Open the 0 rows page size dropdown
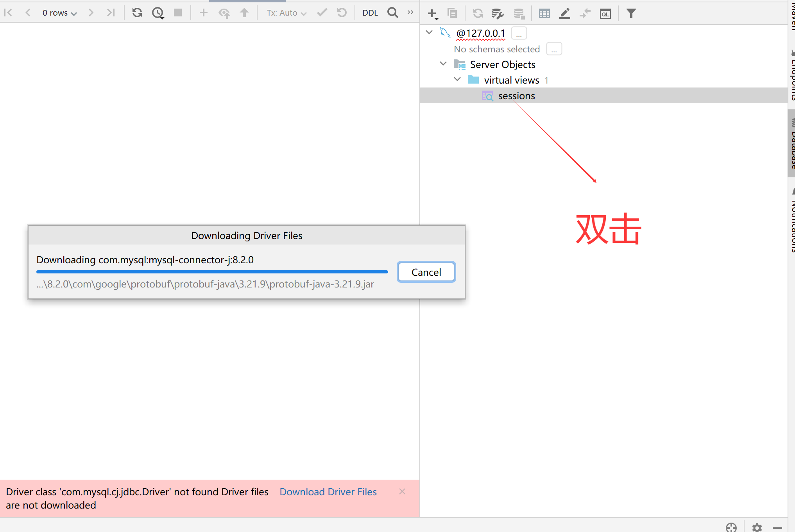 (59, 13)
